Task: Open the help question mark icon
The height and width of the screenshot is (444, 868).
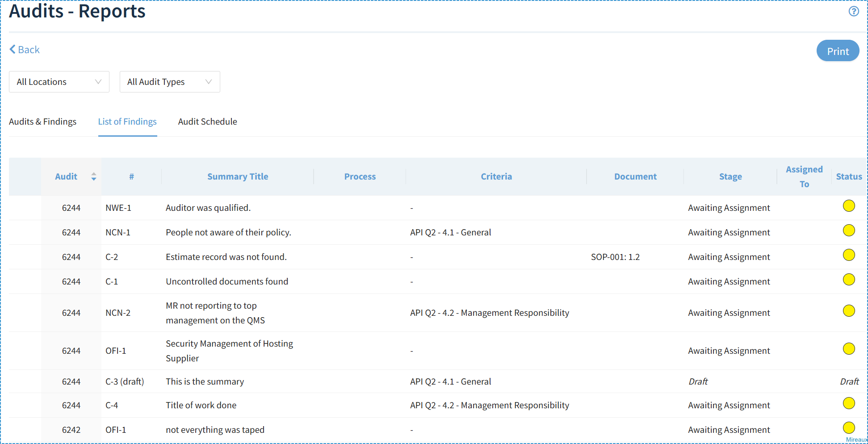Action: (854, 11)
